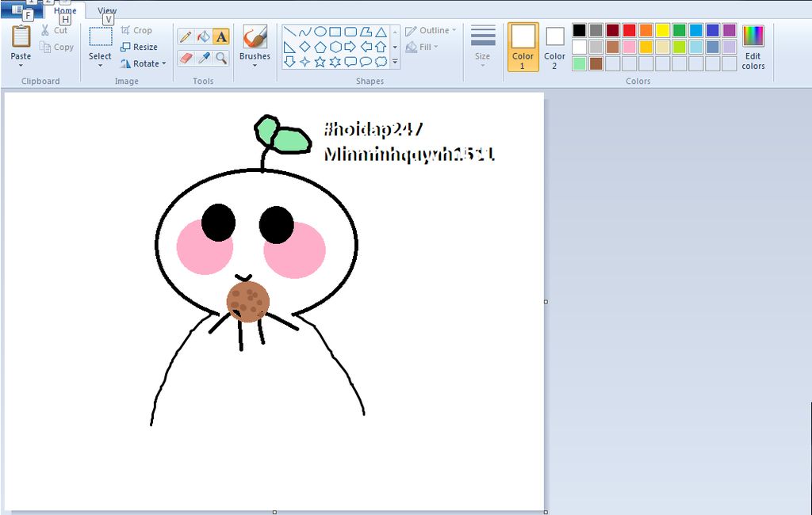812x515 pixels.
Task: Click the cookie drawing on canvas
Action: (x=248, y=302)
